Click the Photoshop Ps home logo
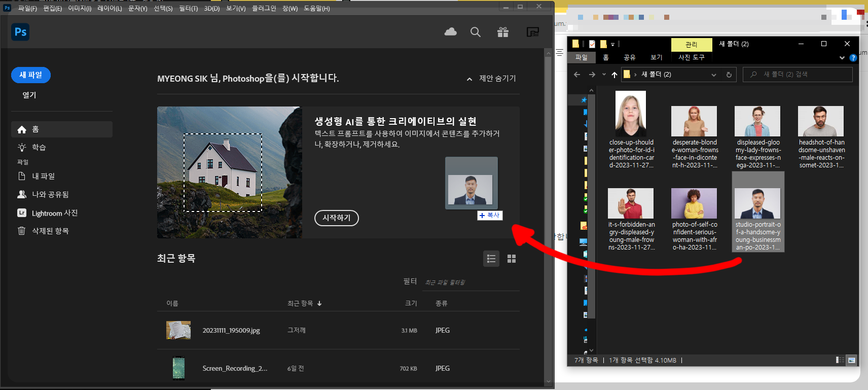Image resolution: width=868 pixels, height=390 pixels. coord(20,32)
